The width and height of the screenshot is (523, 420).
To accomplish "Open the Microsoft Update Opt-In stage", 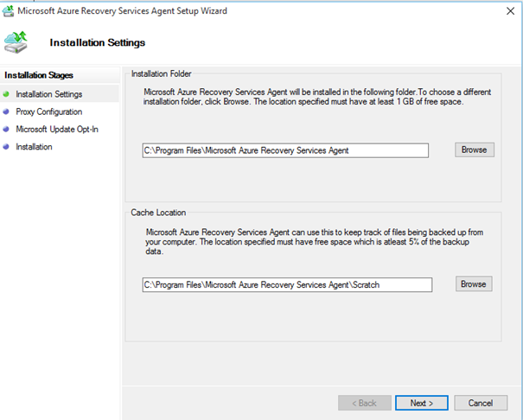I will [57, 130].
